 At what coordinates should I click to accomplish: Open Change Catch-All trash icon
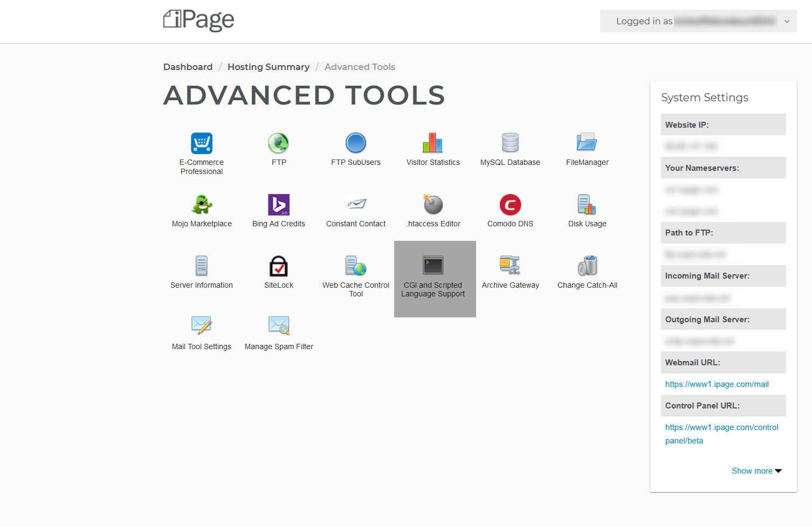coord(587,266)
